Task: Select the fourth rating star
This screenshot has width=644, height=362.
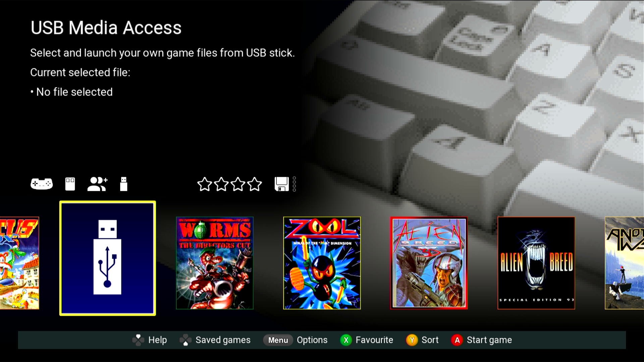Action: (255, 184)
